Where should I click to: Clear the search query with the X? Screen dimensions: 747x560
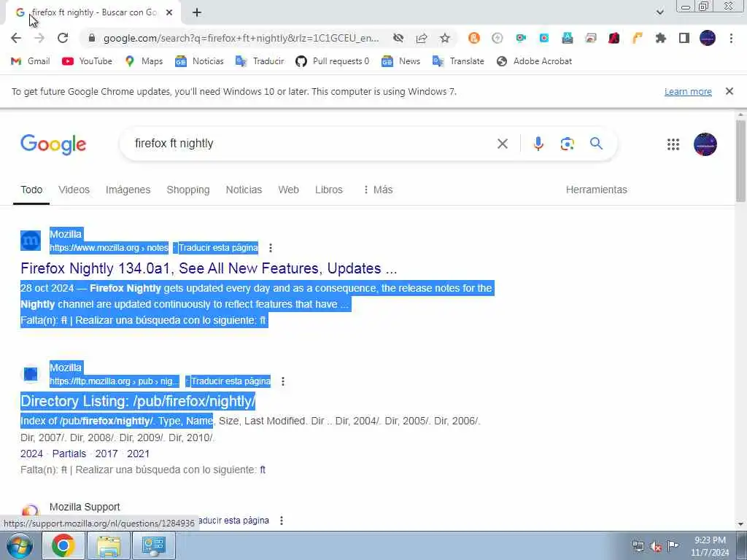pyautogui.click(x=502, y=144)
